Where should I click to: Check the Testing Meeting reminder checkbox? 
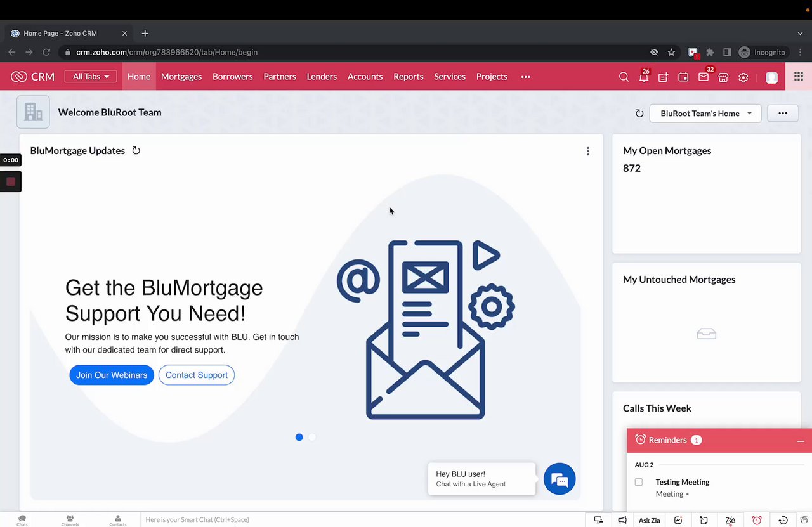coord(639,482)
